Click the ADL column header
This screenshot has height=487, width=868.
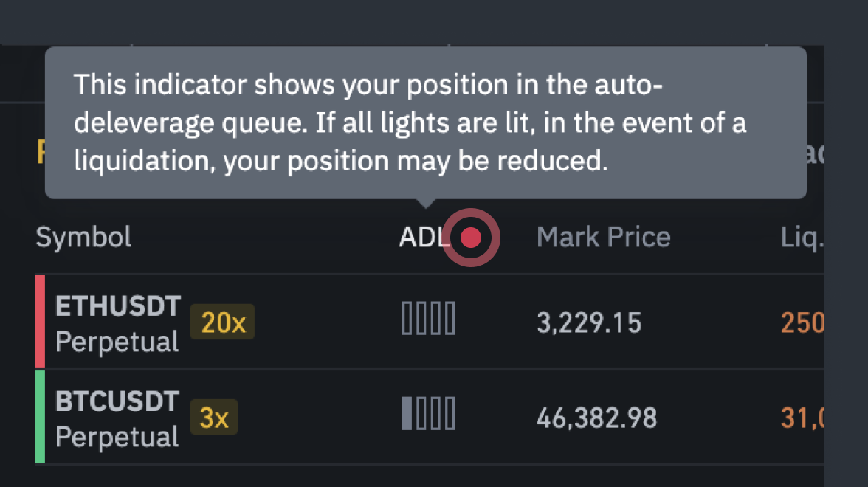pyautogui.click(x=424, y=238)
